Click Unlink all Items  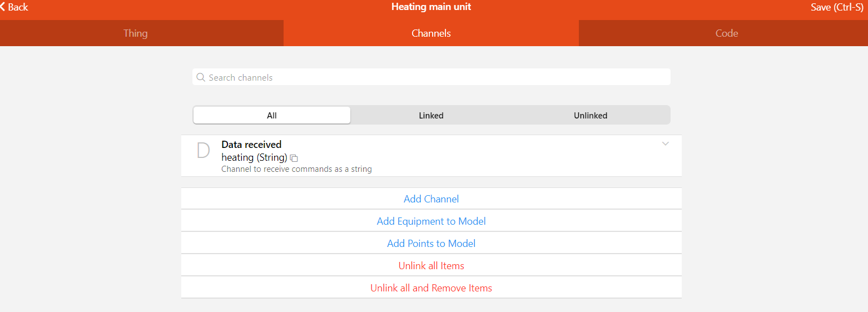431,265
